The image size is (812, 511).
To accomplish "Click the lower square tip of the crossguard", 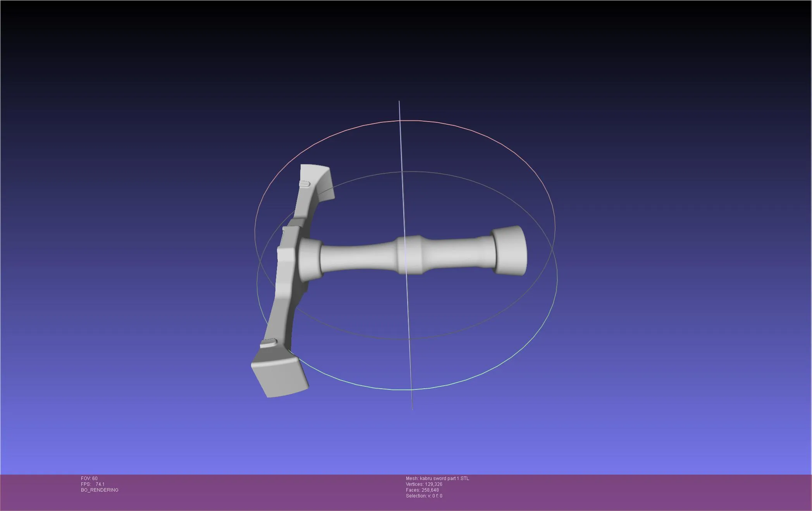I will (280, 377).
